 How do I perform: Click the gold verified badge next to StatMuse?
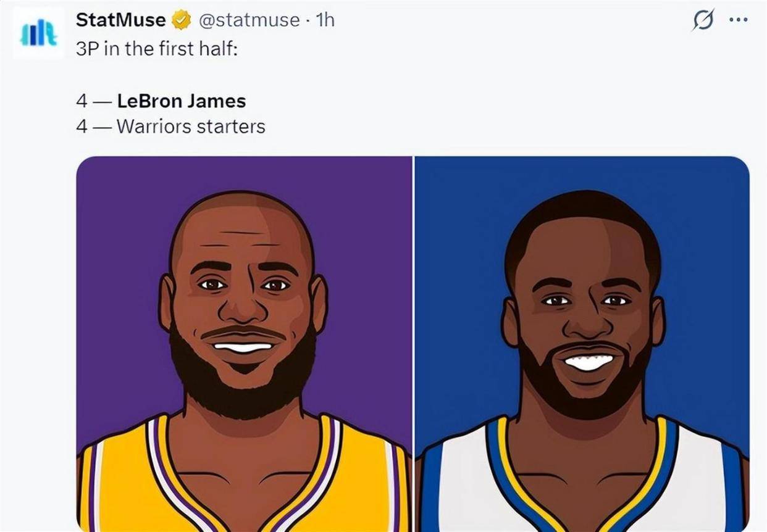pos(180,20)
